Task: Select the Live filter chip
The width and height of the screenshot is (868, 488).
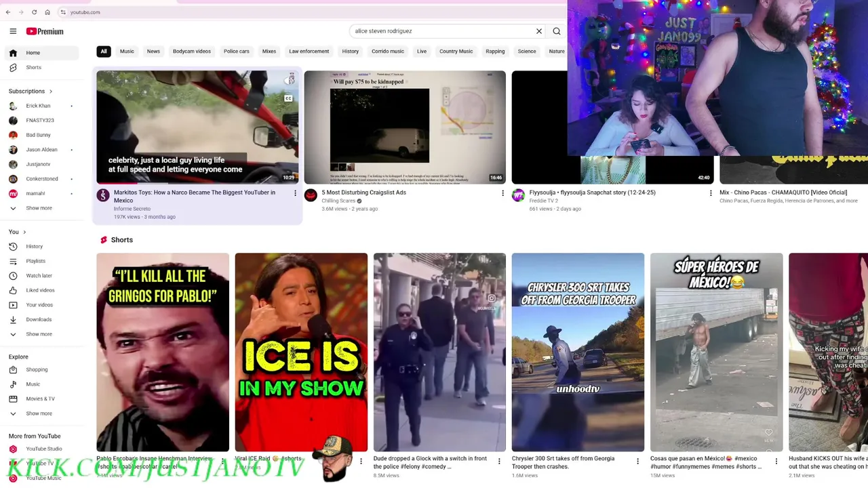Action: [x=422, y=52]
